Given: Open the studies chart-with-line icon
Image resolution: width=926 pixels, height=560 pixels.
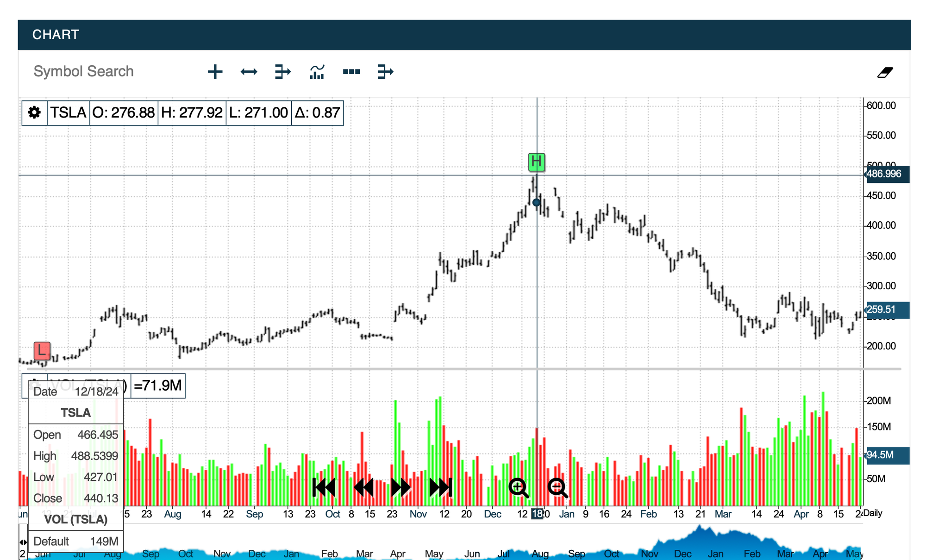Looking at the screenshot, I should [x=317, y=72].
